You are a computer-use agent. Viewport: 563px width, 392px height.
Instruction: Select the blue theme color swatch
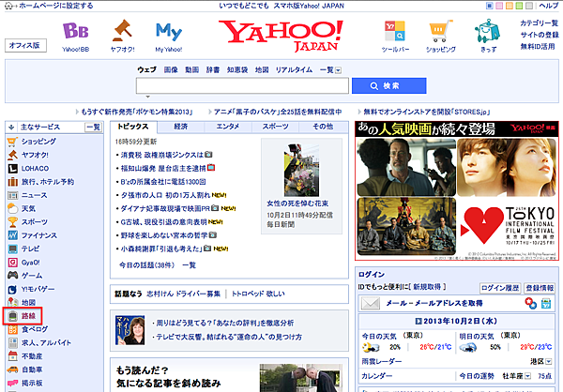click(490, 6)
